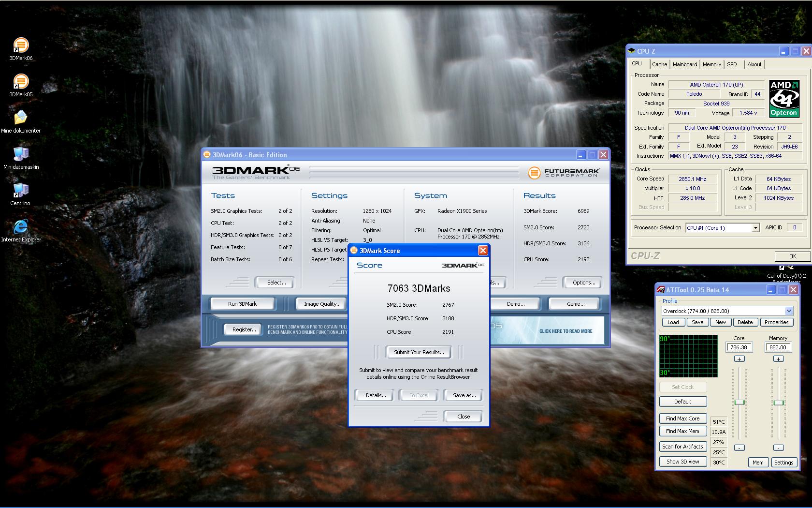Image resolution: width=812 pixels, height=508 pixels.
Task: Click Show 3D View button
Action: 682,462
